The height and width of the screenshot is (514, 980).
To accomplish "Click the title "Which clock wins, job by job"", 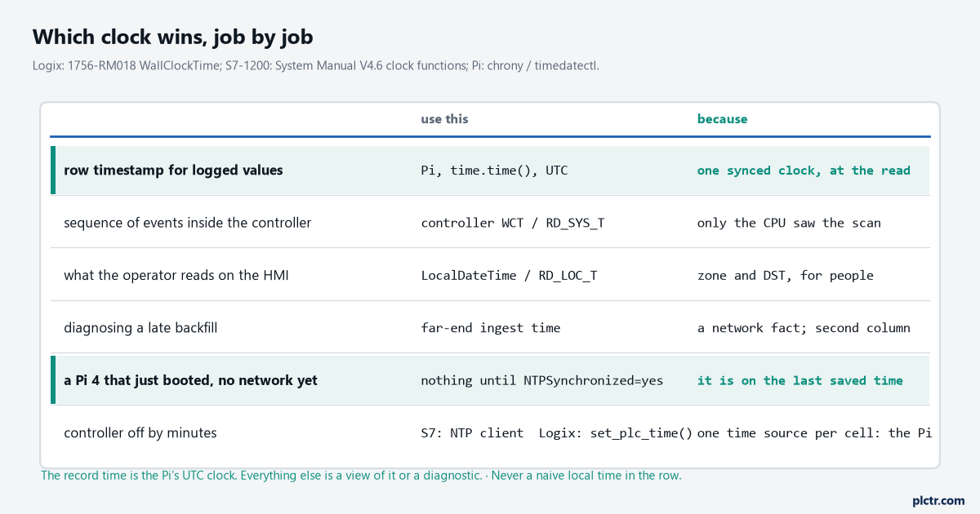I will 173,37.
